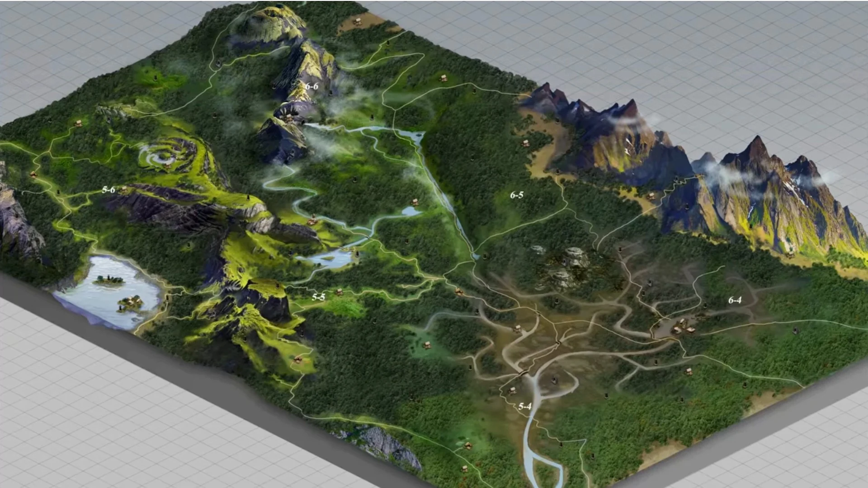Viewport: 868px width, 488px height.
Task: Select the 6-6 map region label
Action: [311, 86]
